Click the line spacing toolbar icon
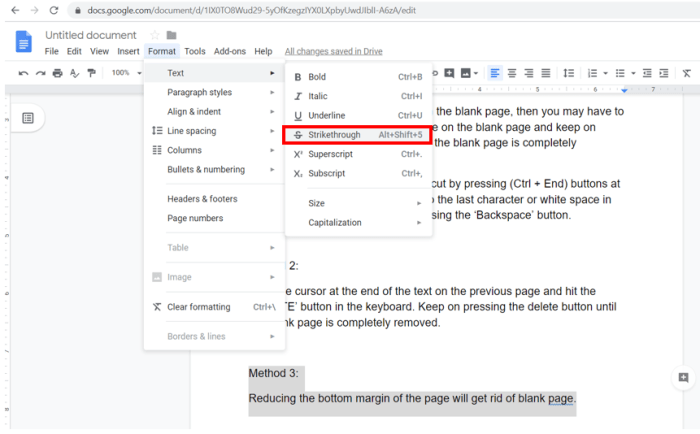 (569, 73)
